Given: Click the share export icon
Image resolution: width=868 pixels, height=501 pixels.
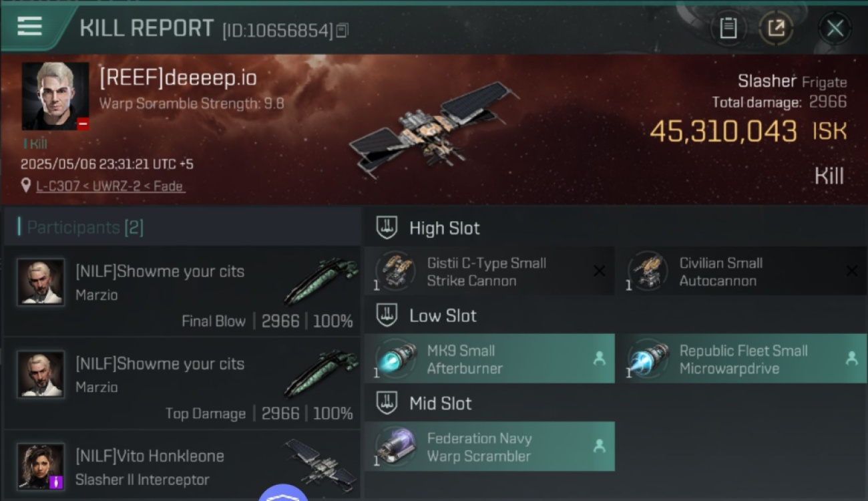Looking at the screenshot, I should (776, 28).
